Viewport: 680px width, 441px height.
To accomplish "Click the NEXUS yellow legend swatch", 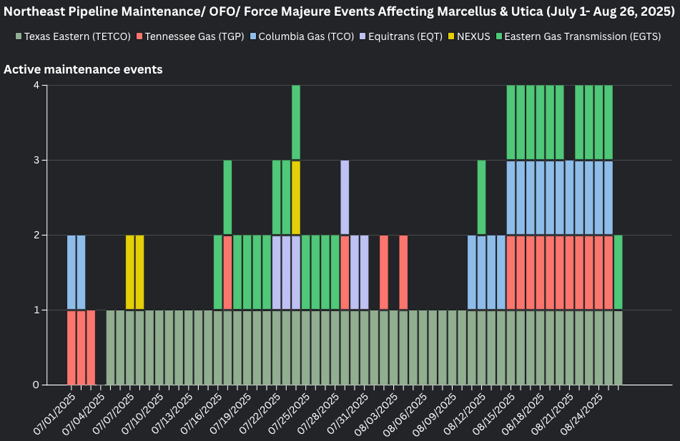I will click(451, 37).
